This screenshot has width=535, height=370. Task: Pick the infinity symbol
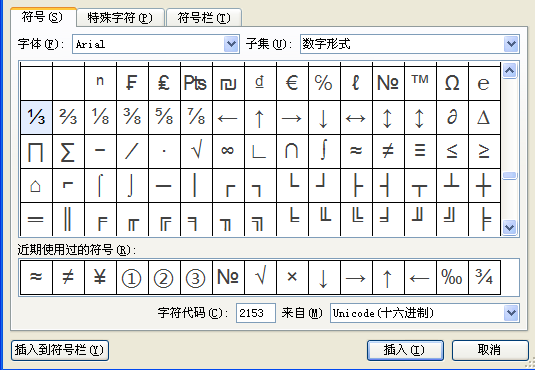(x=228, y=151)
